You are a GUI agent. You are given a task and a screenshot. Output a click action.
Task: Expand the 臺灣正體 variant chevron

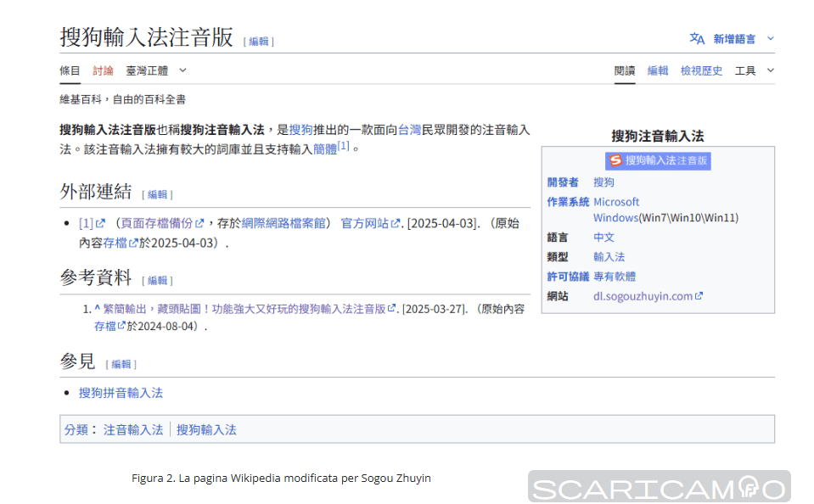(x=182, y=70)
